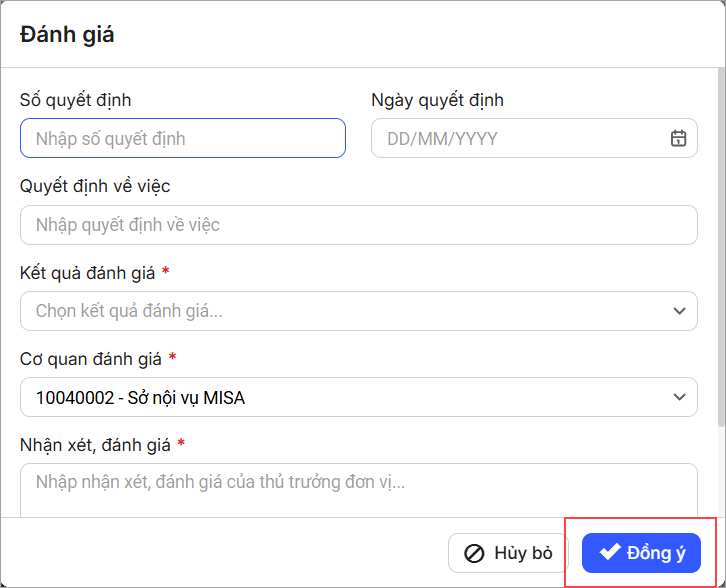Click the Cơ quan đánh giá label
This screenshot has height=588, width=726.
coord(91,358)
